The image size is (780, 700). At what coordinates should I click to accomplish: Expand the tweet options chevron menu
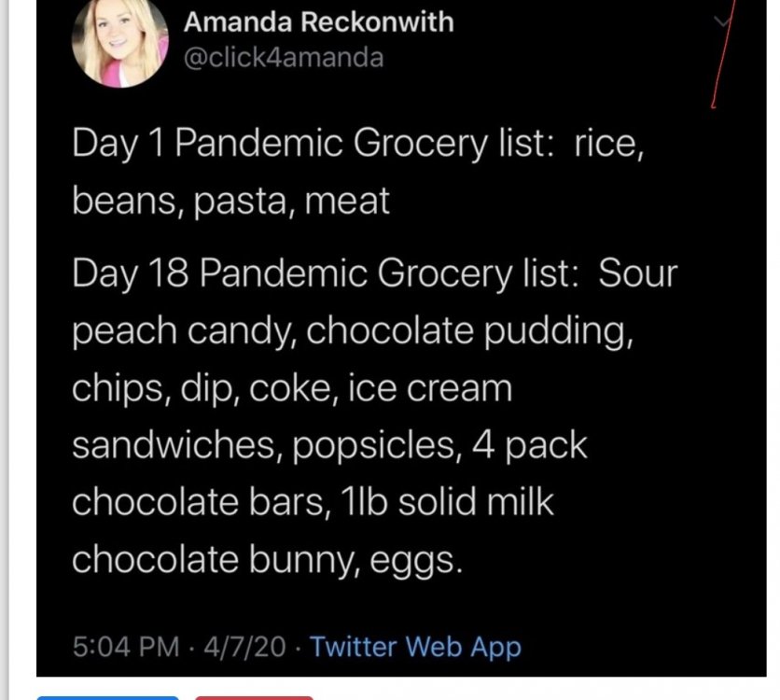[722, 21]
